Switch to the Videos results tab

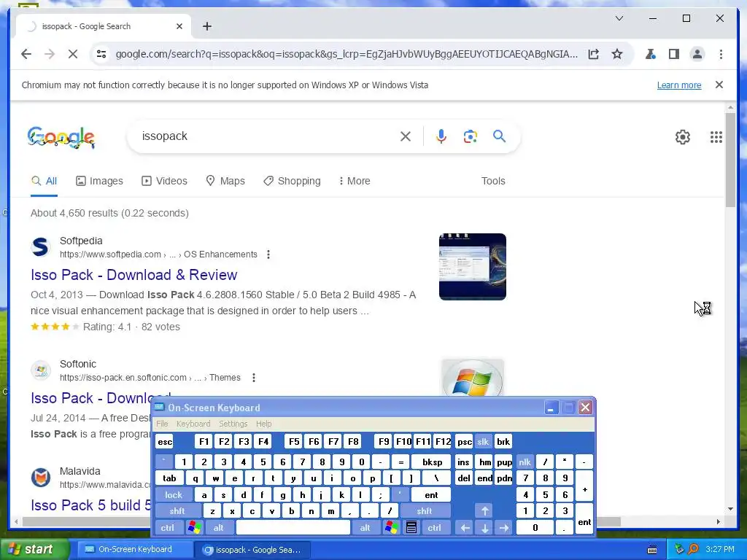[x=164, y=181]
